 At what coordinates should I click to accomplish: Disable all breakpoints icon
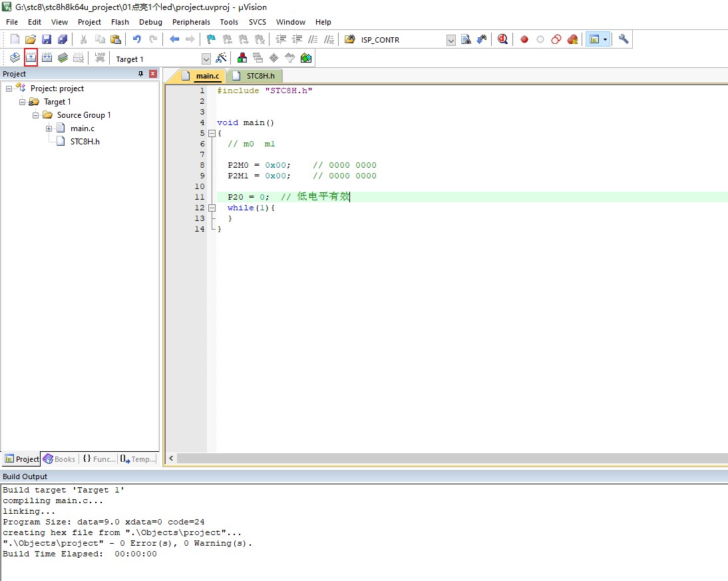pos(556,39)
